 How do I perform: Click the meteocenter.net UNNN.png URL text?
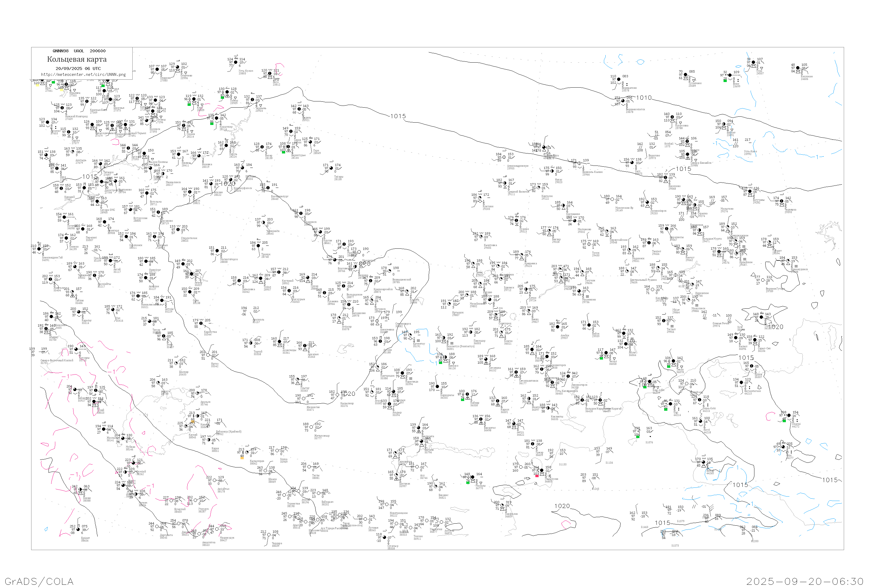click(83, 75)
